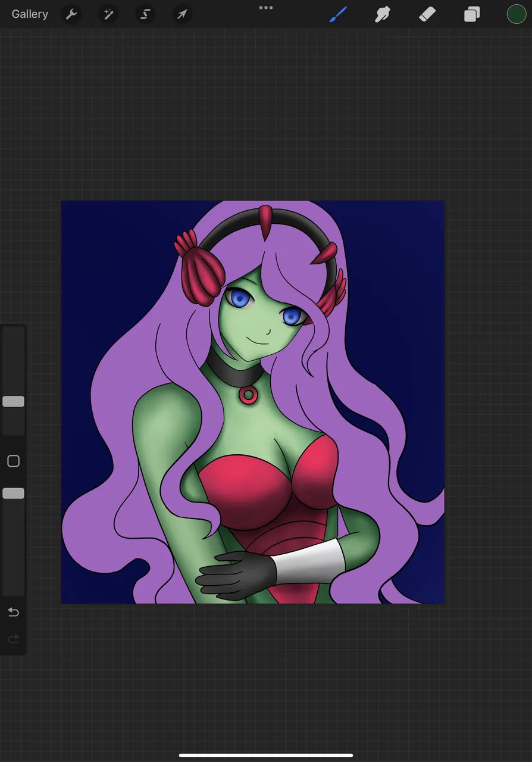Tap the three-dot menu at top center
This screenshot has width=532, height=762.
[266, 8]
